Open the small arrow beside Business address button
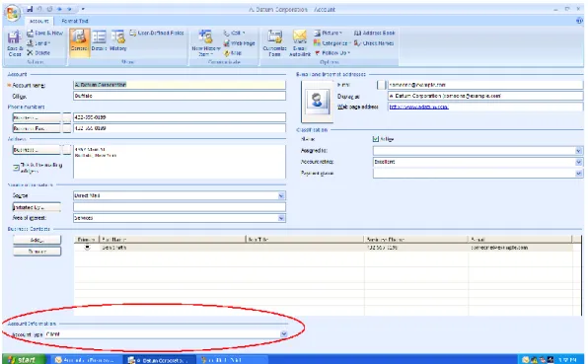Screen dimensions: 588x364 67,150
